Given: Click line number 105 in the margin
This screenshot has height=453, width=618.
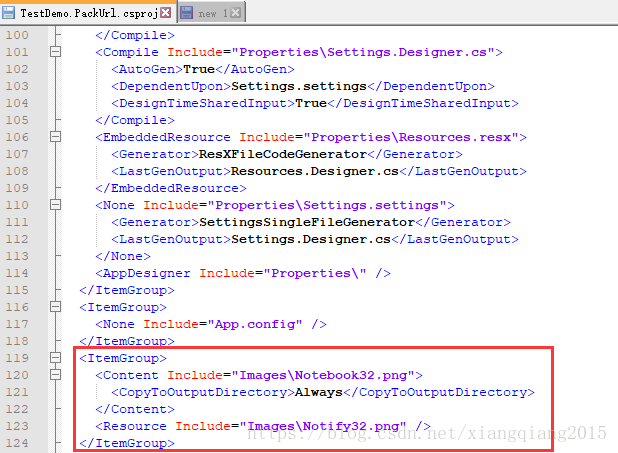Looking at the screenshot, I should coord(17,120).
